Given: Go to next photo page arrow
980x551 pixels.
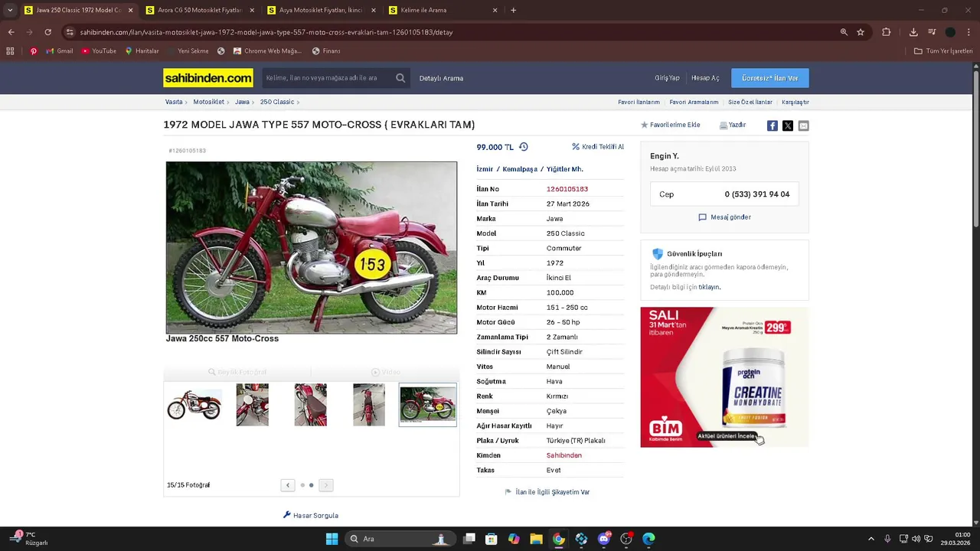Looking at the screenshot, I should pos(326,485).
